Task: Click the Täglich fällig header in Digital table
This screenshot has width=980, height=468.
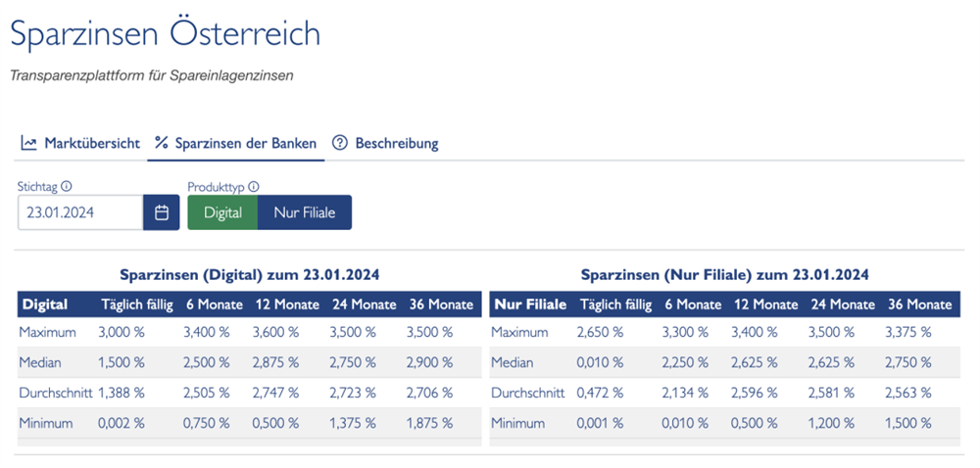Action: [x=137, y=304]
